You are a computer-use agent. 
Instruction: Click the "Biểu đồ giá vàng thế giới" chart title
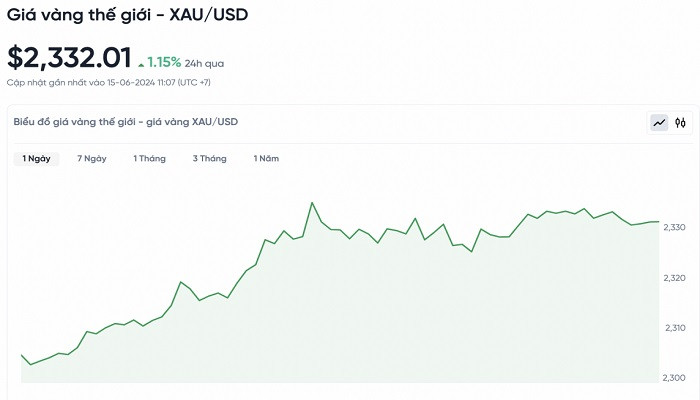tap(126, 122)
